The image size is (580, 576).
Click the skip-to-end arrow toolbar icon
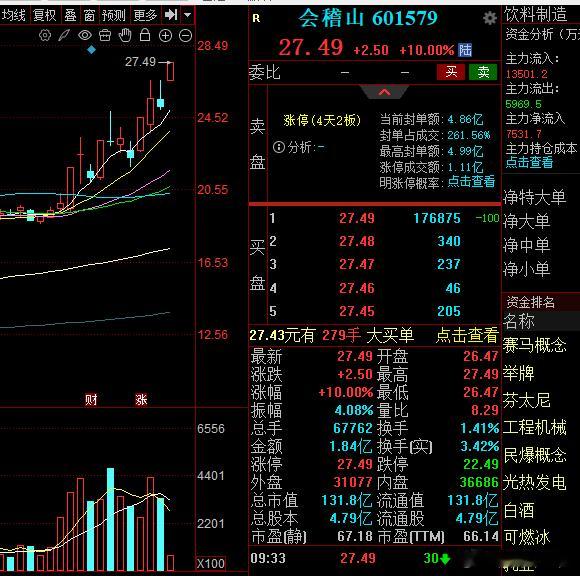click(171, 15)
